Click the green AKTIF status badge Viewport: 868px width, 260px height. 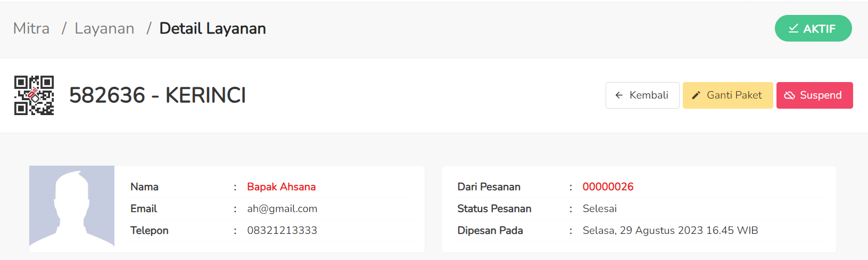pyautogui.click(x=813, y=28)
